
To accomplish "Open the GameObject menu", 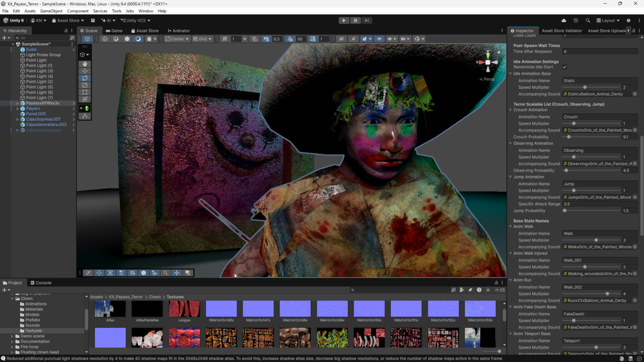I will click(x=51, y=11).
